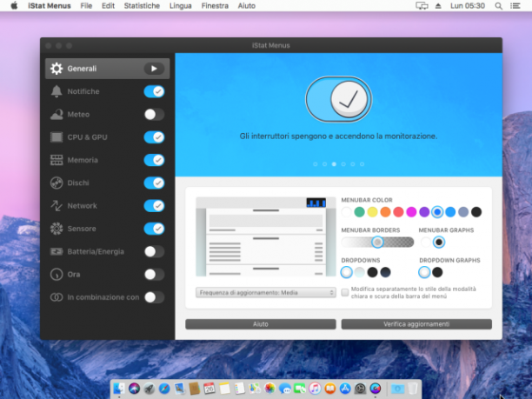Open the File menu
The height and width of the screenshot is (399, 532).
86,6
